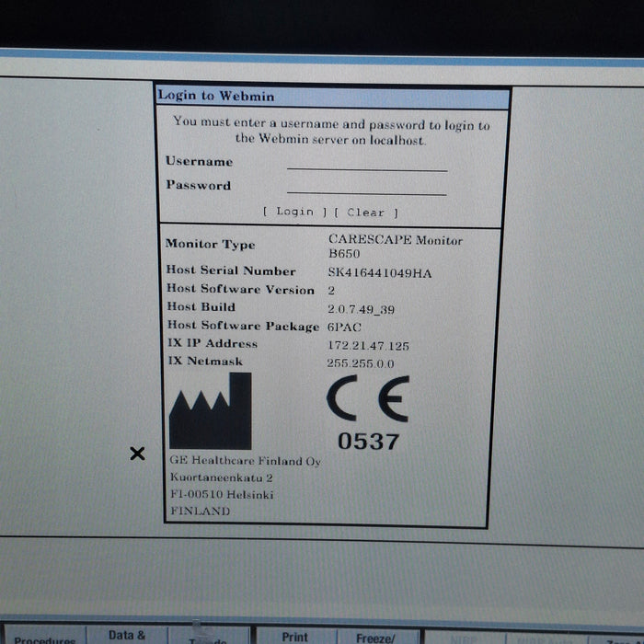
Task: Open the Data & menu button
Action: (127, 635)
